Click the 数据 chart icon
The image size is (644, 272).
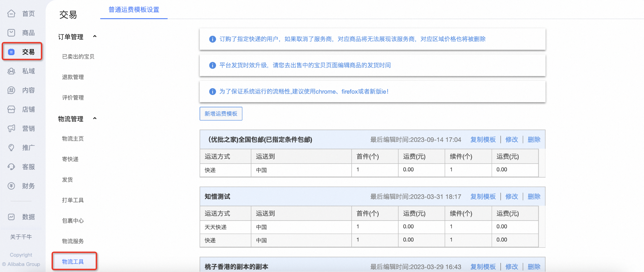coord(11,217)
